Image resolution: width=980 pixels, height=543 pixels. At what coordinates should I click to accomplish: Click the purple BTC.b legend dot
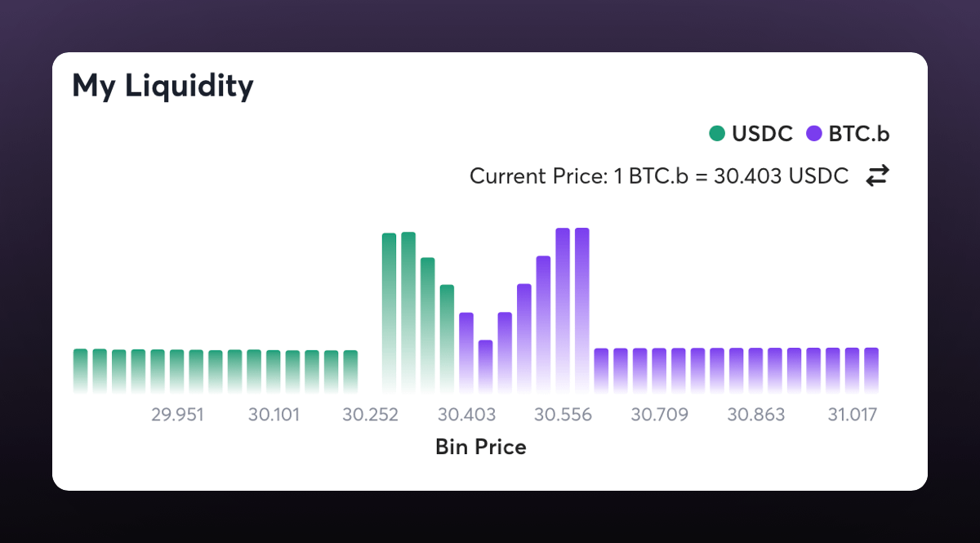click(813, 134)
